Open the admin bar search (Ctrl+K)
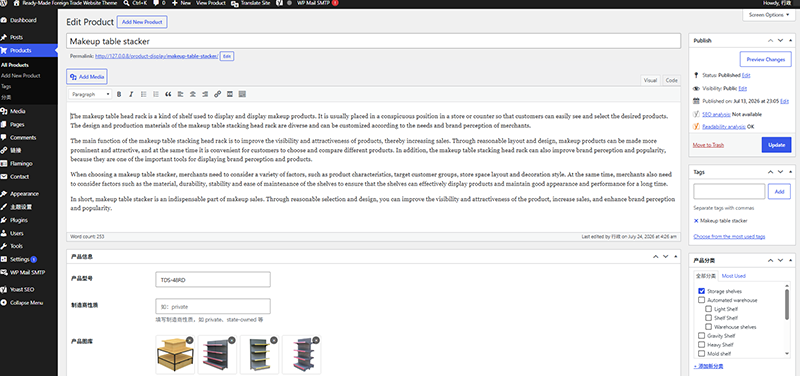The width and height of the screenshot is (800, 376). 134,3
